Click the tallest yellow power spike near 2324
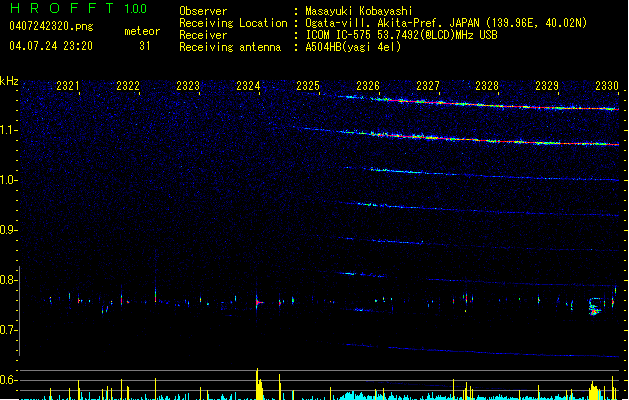Screen dimensions: 629x400 pos(258,384)
